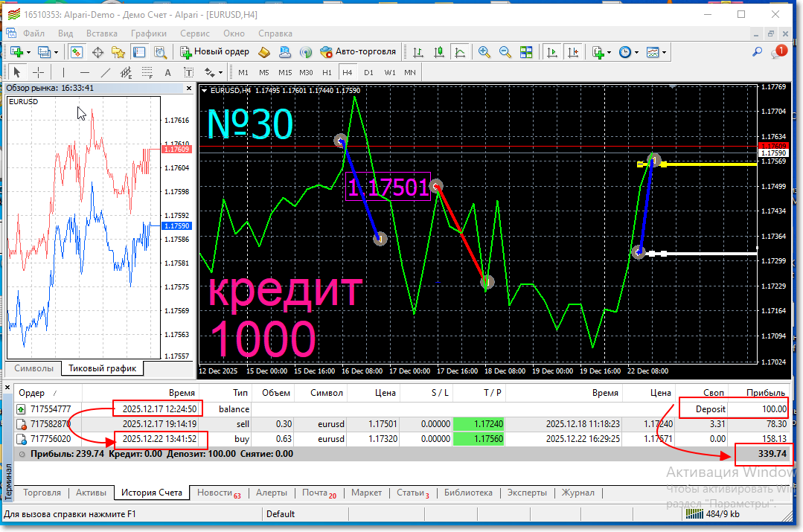The width and height of the screenshot is (803, 532).
Task: Expand the chart templates dropdown arrow
Action: click(x=664, y=52)
